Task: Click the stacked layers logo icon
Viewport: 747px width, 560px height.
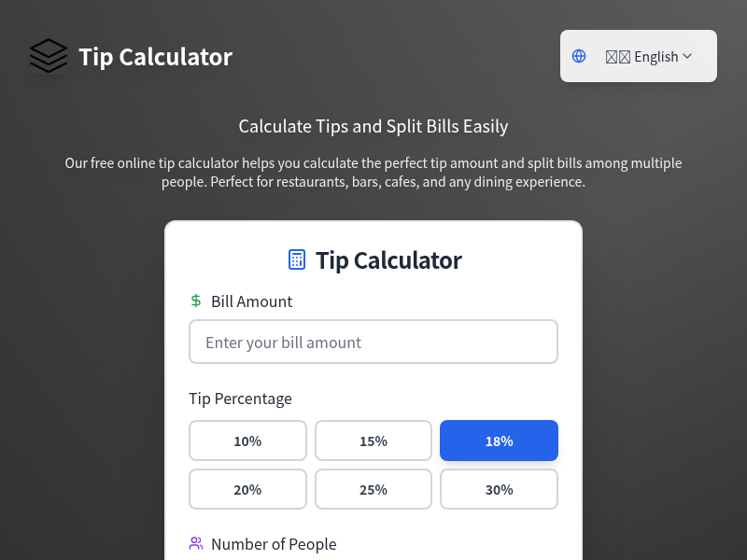Action: pyautogui.click(x=49, y=56)
